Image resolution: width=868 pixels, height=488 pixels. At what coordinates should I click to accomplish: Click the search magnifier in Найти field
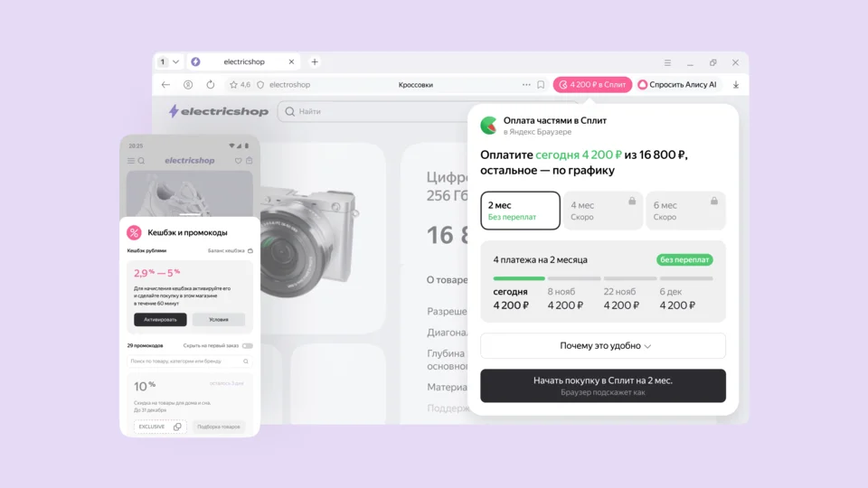(289, 111)
